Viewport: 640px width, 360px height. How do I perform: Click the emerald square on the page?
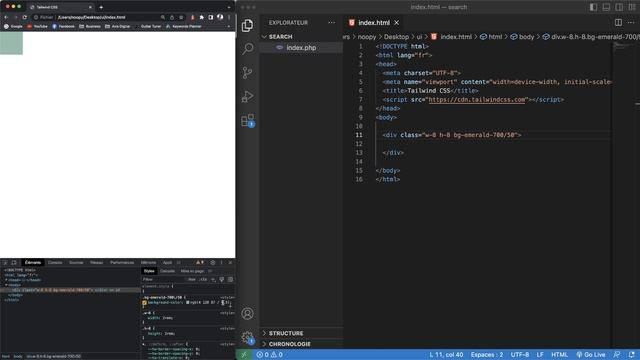pos(11,43)
